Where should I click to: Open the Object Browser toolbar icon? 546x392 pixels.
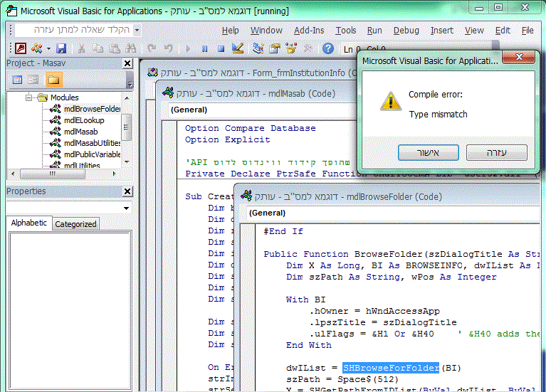[x=291, y=48]
